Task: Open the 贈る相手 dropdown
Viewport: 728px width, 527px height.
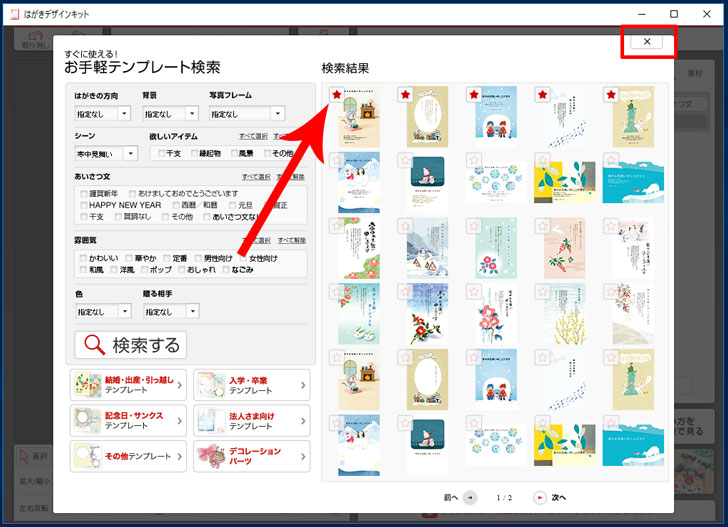Action: point(171,312)
